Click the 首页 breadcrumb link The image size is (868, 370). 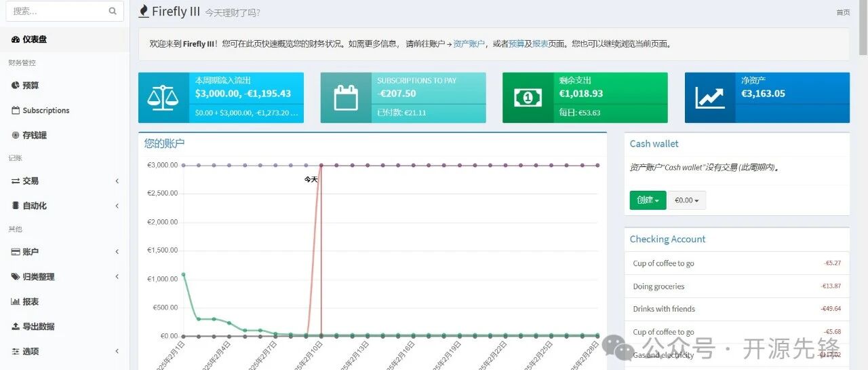click(x=843, y=12)
